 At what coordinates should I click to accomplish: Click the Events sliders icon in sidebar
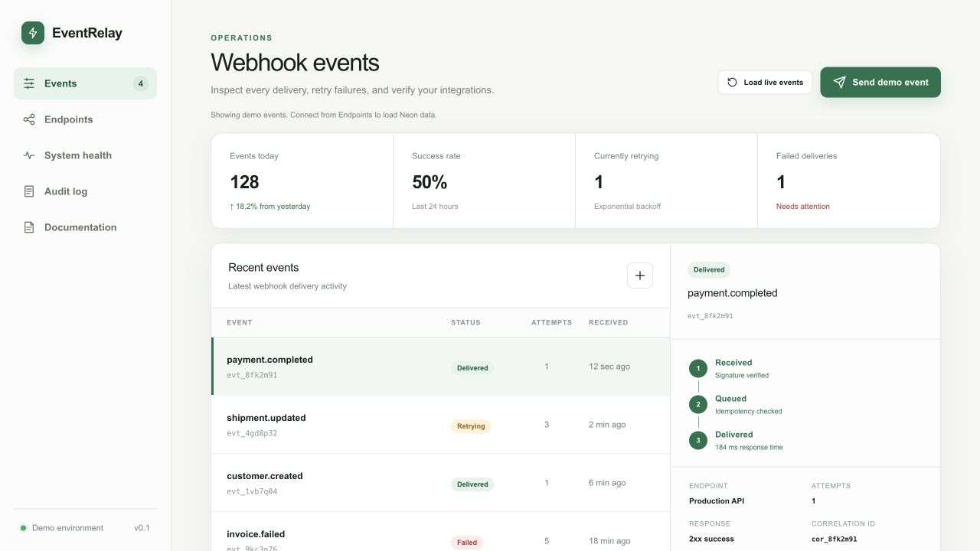29,83
